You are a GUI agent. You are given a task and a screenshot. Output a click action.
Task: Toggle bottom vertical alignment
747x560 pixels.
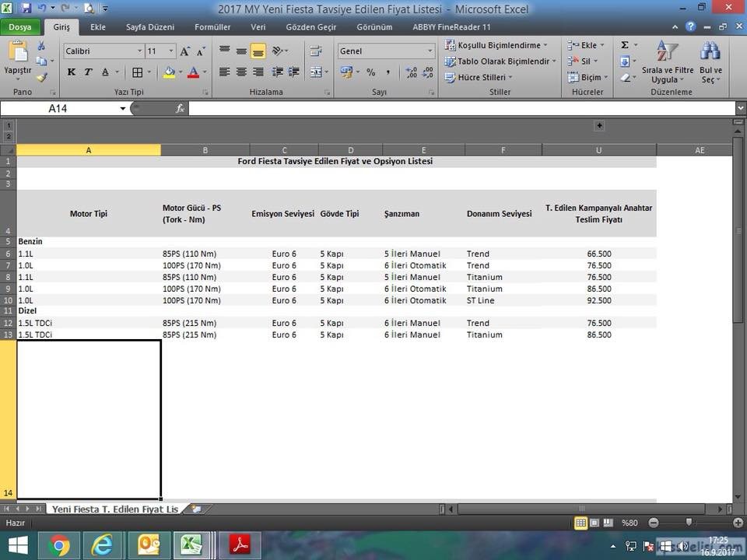pyautogui.click(x=258, y=51)
